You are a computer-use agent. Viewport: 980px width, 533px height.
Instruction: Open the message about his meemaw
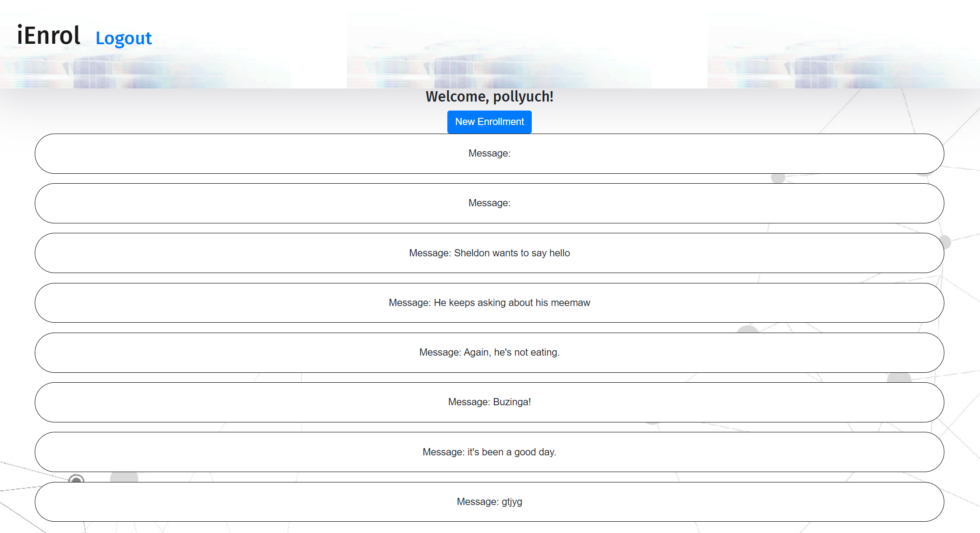pyautogui.click(x=489, y=303)
